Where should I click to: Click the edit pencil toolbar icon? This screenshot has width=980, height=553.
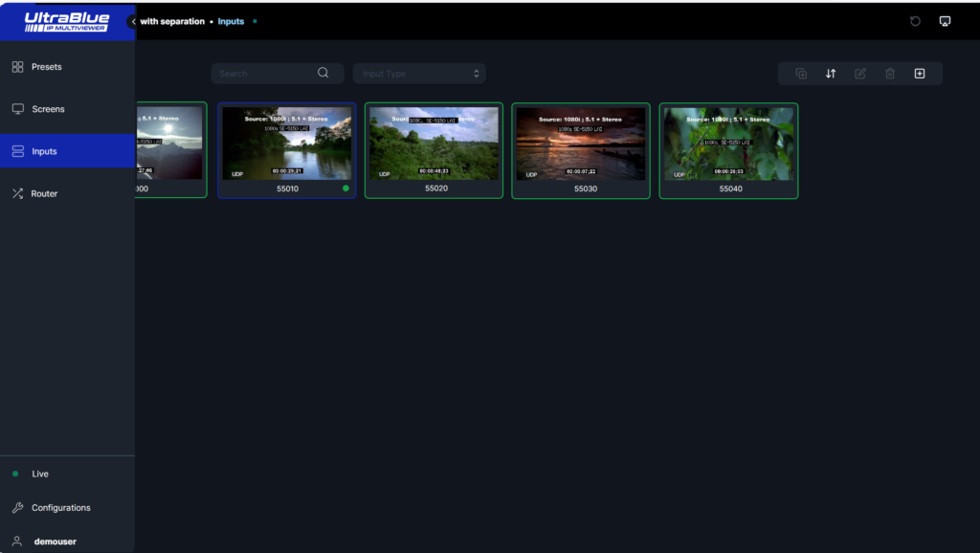coord(860,73)
